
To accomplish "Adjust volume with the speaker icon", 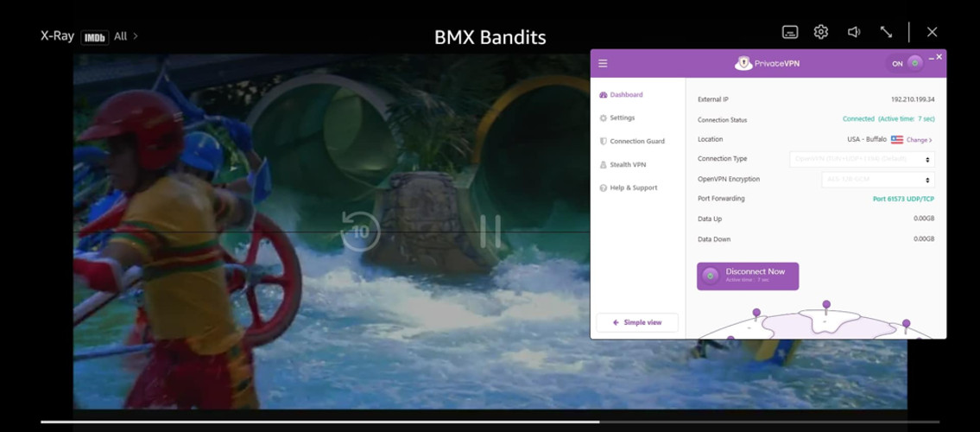I will tap(854, 32).
